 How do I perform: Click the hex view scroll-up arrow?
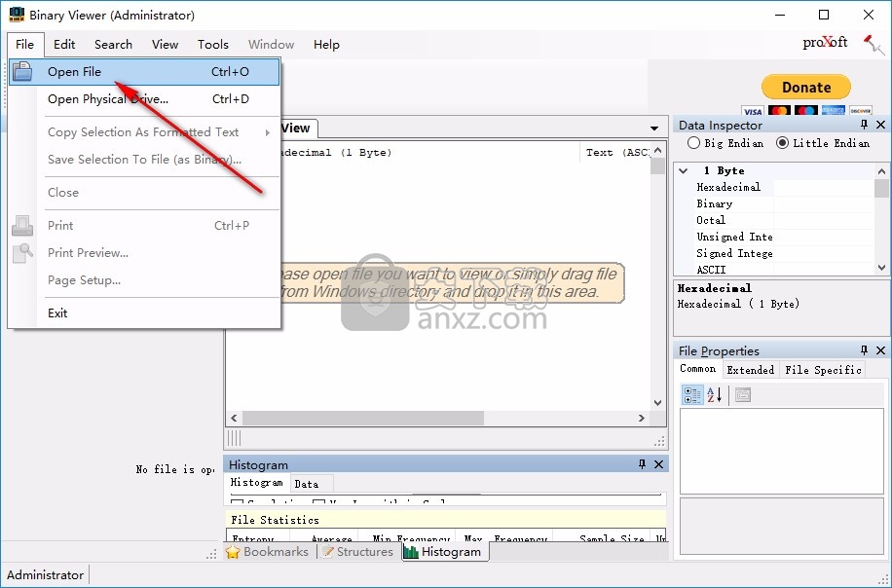point(658,150)
